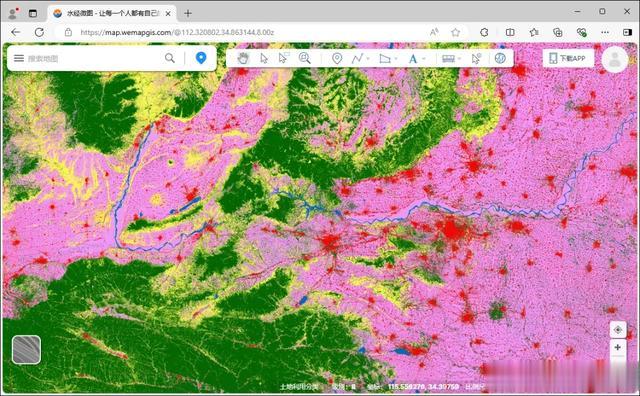
Task: Click the 下载APP download button
Action: pyautogui.click(x=568, y=58)
